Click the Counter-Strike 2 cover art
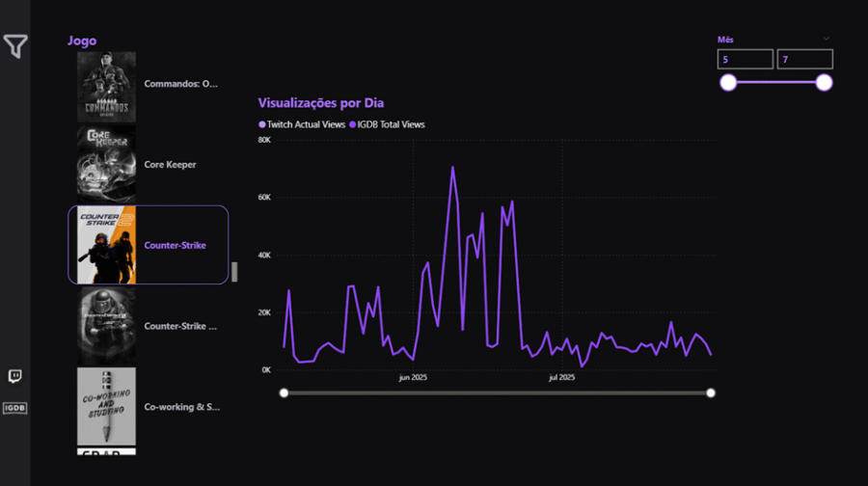Image resolution: width=868 pixels, height=486 pixels. point(106,245)
